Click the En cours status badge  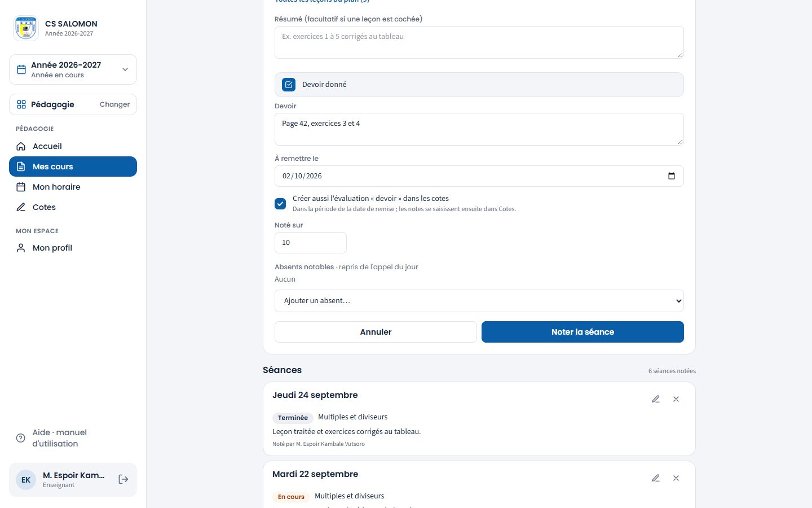click(x=291, y=497)
